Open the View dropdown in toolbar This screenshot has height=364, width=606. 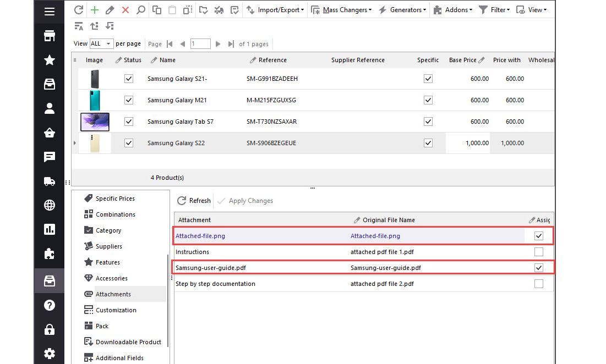click(532, 10)
